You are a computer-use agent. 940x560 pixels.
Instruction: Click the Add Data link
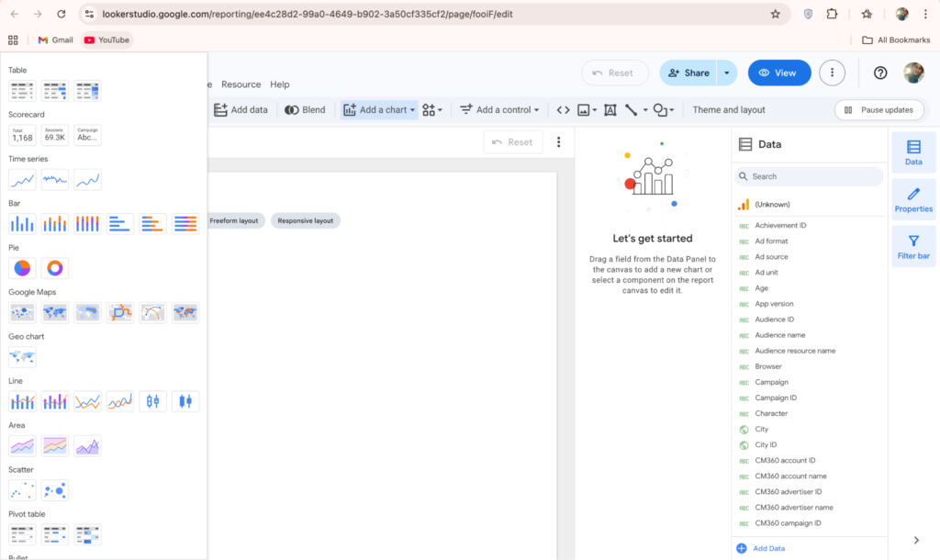[767, 548]
